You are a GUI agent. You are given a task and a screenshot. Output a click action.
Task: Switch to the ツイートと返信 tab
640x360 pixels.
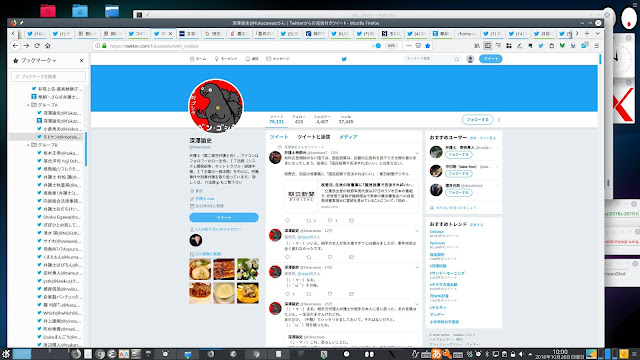click(x=313, y=137)
